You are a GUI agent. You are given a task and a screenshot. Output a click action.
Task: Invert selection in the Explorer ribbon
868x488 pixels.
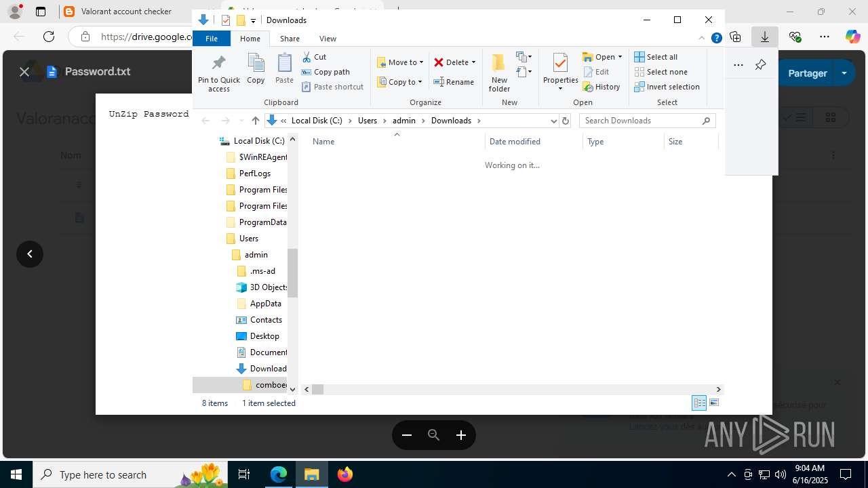(x=667, y=87)
